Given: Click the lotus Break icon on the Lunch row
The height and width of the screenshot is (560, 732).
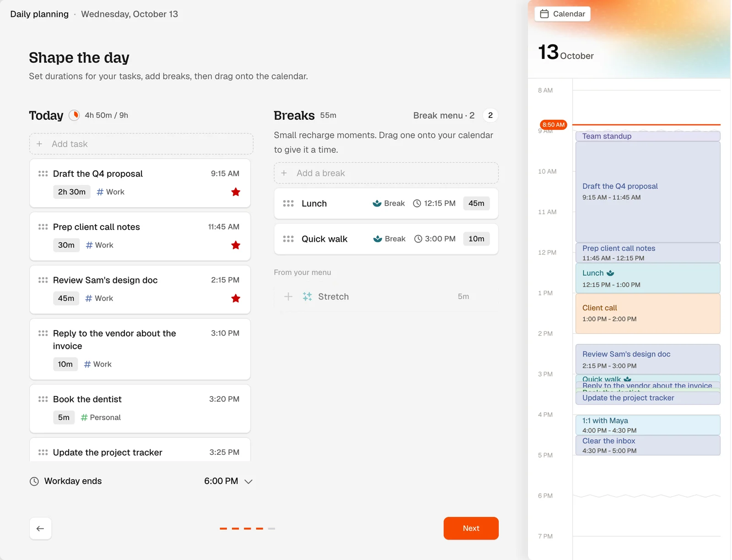Looking at the screenshot, I should pyautogui.click(x=377, y=203).
